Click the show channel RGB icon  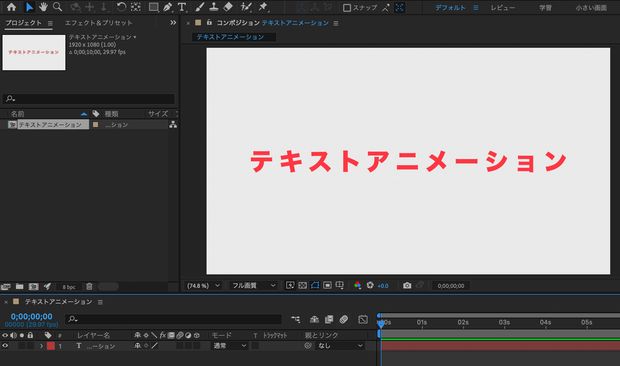coord(357,285)
